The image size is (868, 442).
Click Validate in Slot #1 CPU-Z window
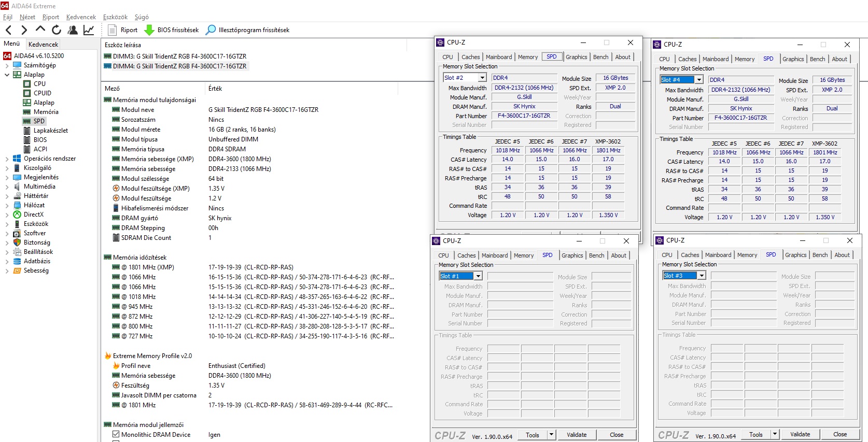point(577,435)
